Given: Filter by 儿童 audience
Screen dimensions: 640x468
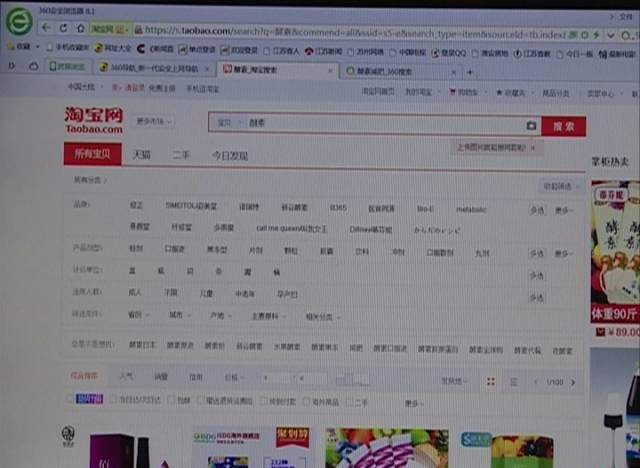Looking at the screenshot, I should (x=206, y=293).
